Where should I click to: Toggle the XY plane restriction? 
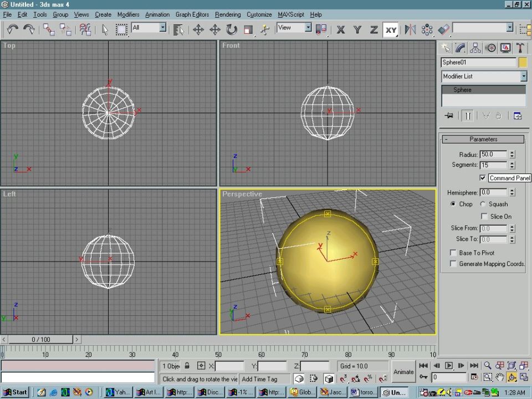[391, 30]
